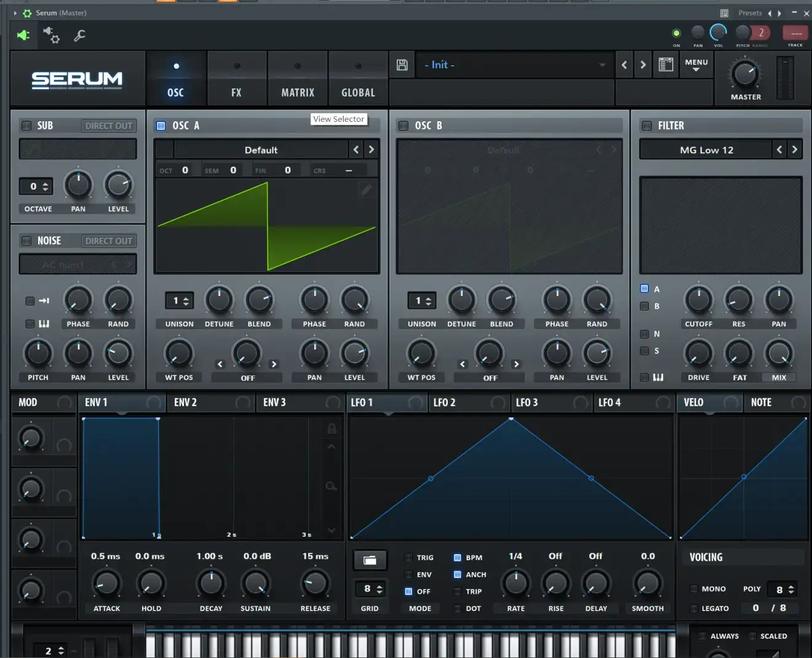The width and height of the screenshot is (812, 658).
Task: Click SUB's DIRECT OUT button
Action: click(109, 126)
